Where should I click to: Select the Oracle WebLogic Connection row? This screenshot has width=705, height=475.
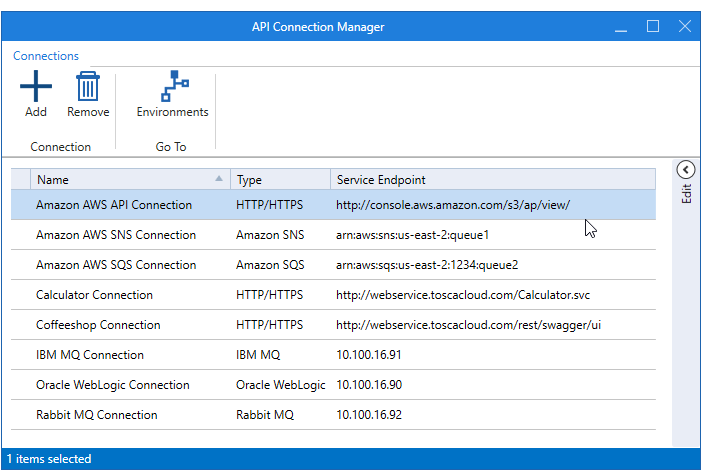click(112, 385)
